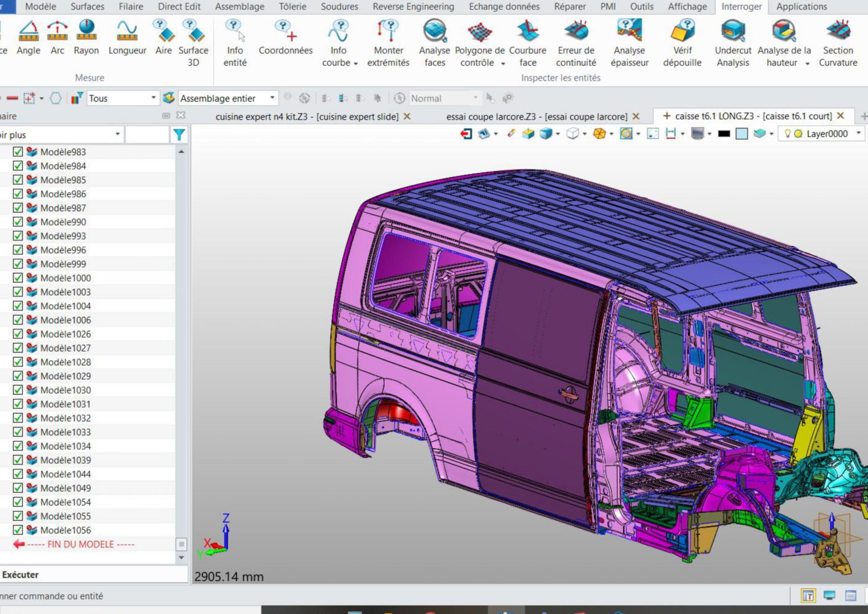Image resolution: width=868 pixels, height=614 pixels.
Task: Uncheck the Modèle1039 checkbox
Action: [18, 460]
